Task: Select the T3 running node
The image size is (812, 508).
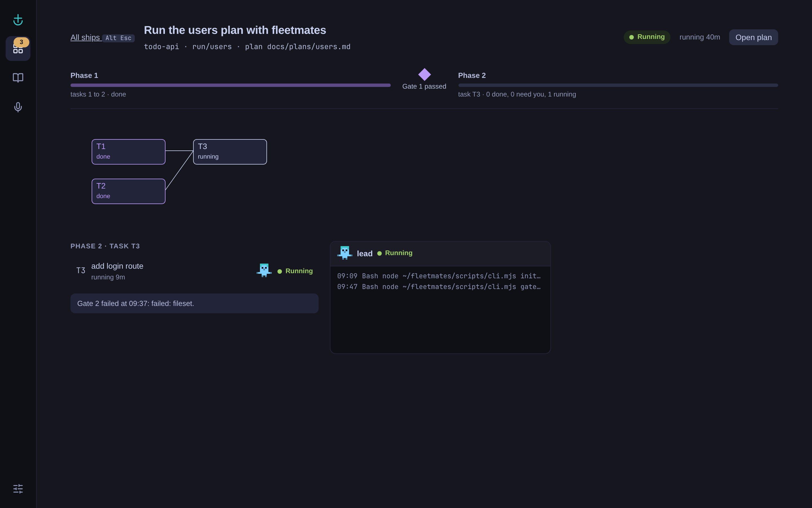Action: coord(230,152)
